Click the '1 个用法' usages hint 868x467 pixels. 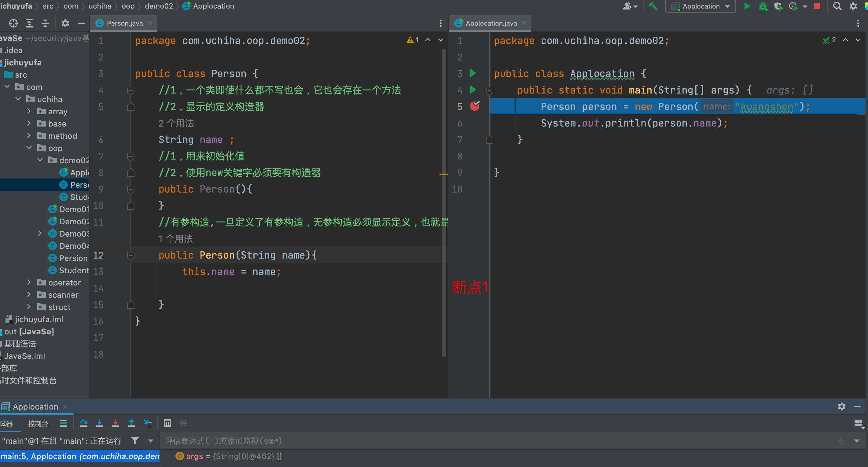point(175,239)
